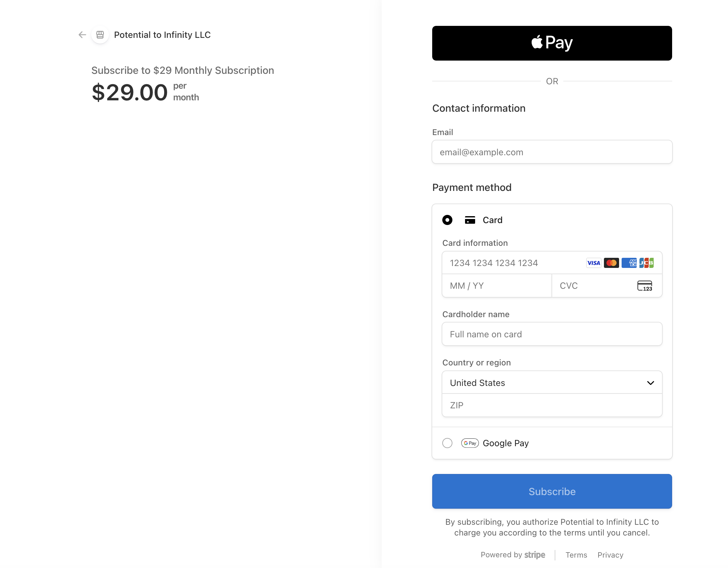Select the Card radio button
Viewport: 728px width, 568px height.
447,220
